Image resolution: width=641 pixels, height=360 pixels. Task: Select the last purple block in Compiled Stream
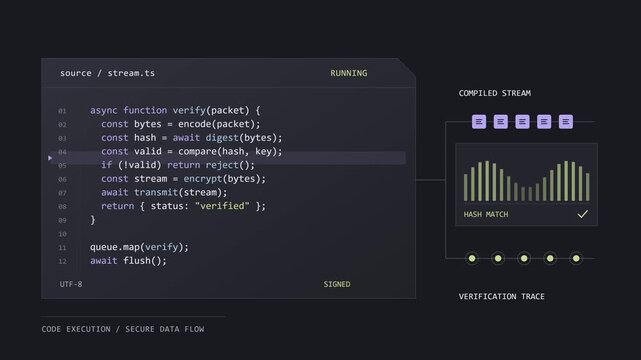[x=566, y=122]
